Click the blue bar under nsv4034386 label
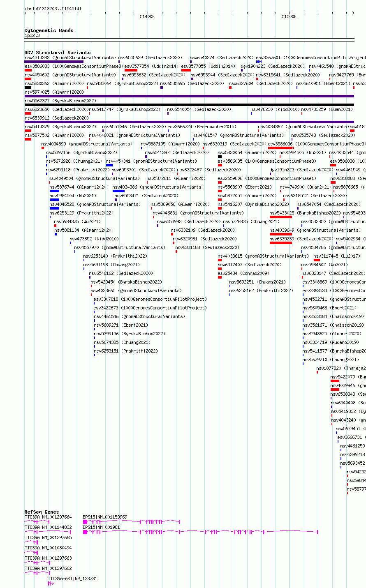The image size is (366, 588). (118, 191)
